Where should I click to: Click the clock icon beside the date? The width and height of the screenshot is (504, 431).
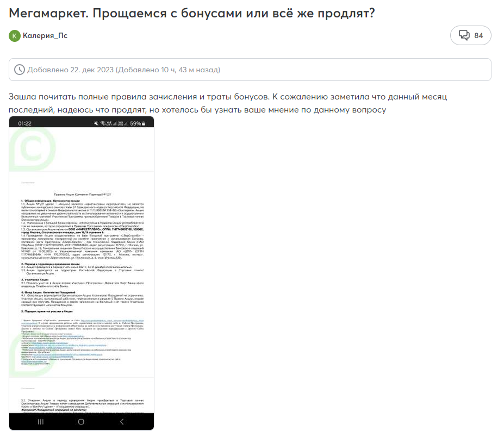point(19,70)
